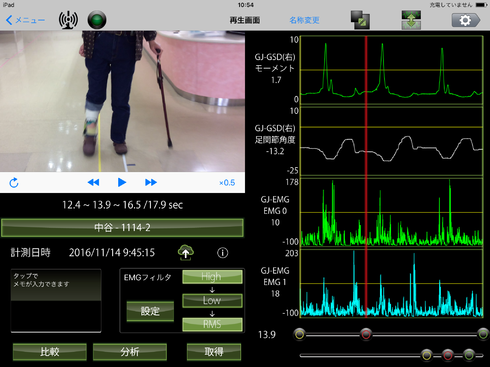
Task: Open EMG filter 設定 button
Action: tap(150, 311)
